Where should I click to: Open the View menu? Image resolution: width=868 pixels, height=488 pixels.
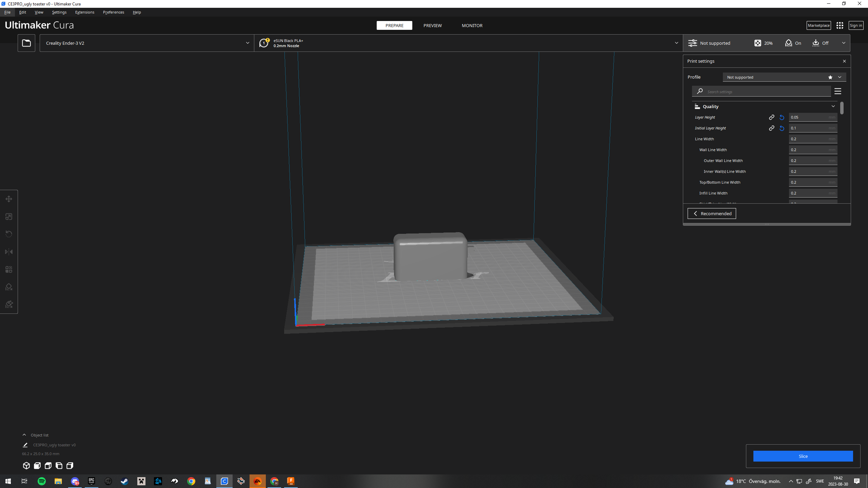[x=39, y=12]
